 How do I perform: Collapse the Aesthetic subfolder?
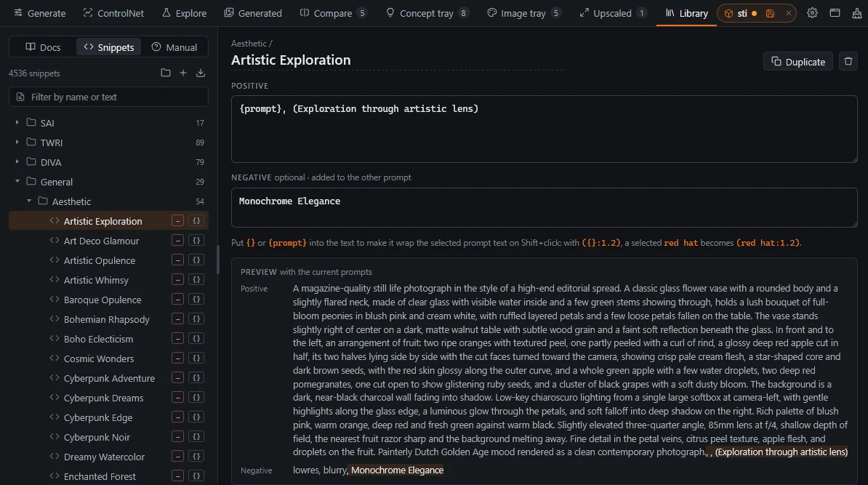click(29, 201)
